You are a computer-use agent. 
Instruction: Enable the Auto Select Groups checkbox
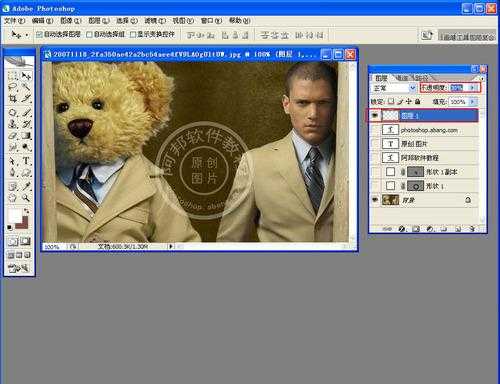(89, 34)
